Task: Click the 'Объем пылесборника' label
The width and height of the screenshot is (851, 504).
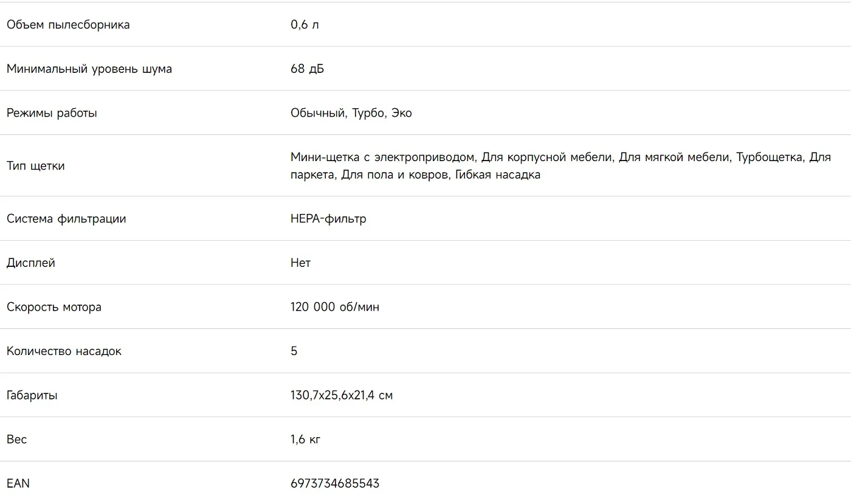Action: [x=68, y=25]
